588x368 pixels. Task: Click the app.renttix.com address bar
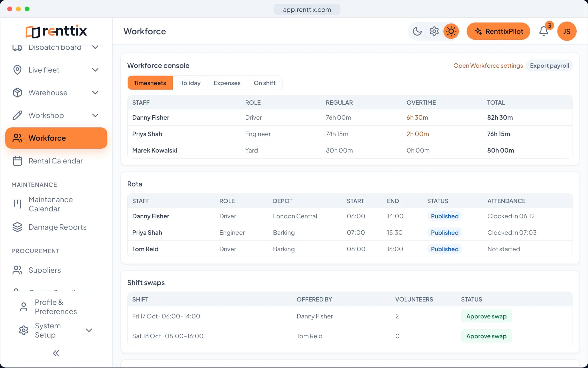307,9
